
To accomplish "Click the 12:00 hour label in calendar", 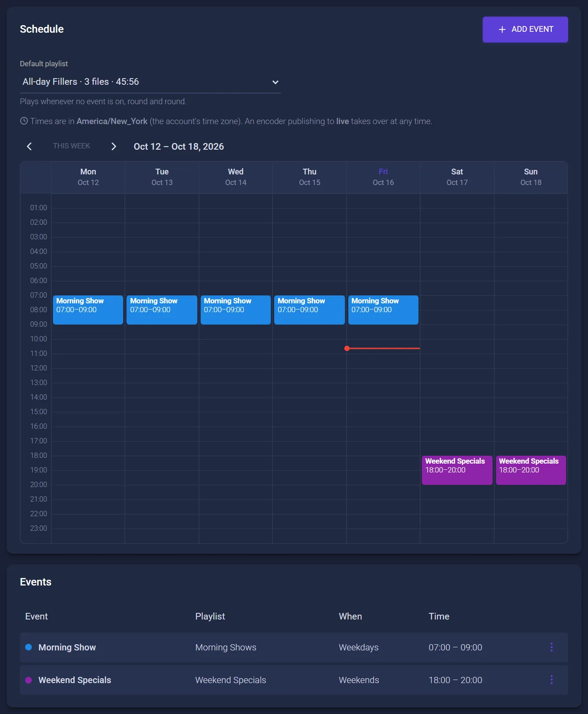I will click(38, 368).
